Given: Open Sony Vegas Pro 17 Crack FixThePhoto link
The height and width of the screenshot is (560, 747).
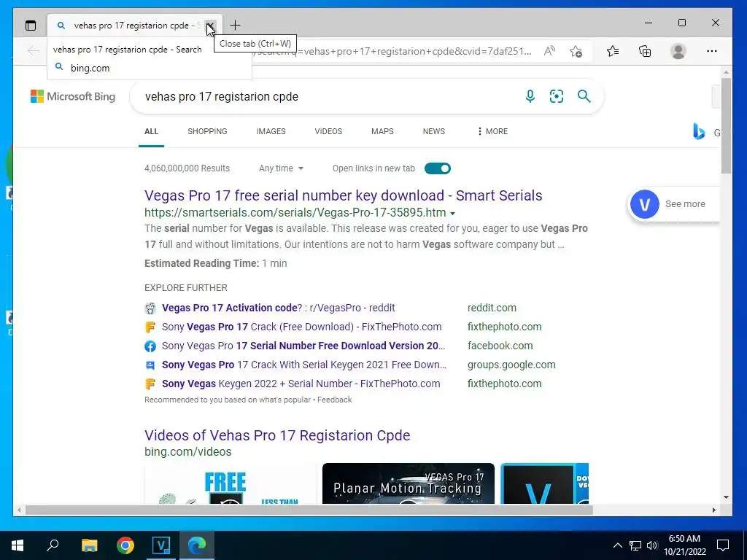Looking at the screenshot, I should 301,327.
